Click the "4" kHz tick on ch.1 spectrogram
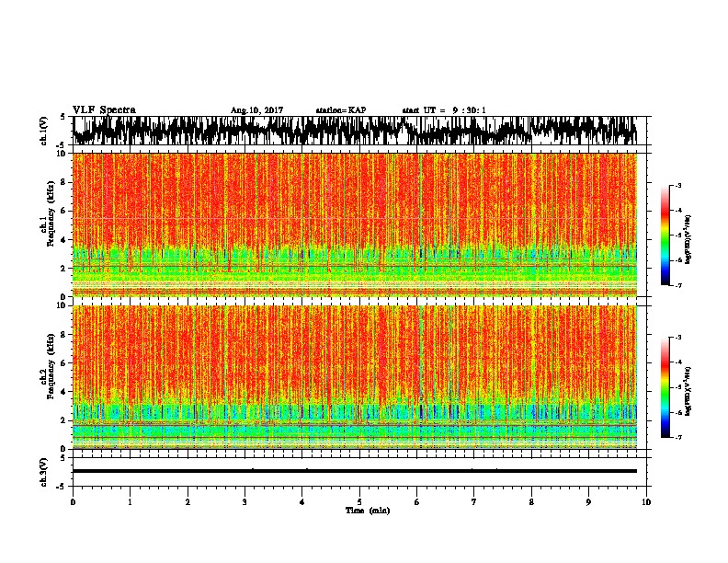 click(63, 240)
